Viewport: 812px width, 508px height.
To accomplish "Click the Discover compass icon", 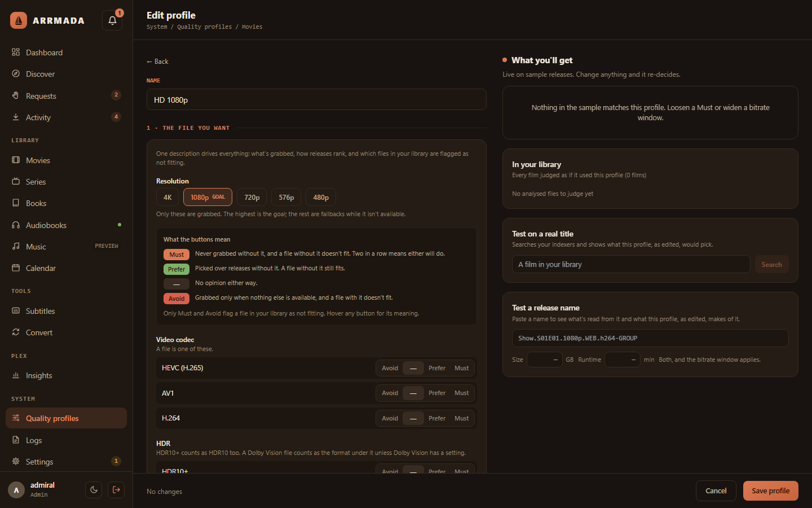I will coord(16,74).
